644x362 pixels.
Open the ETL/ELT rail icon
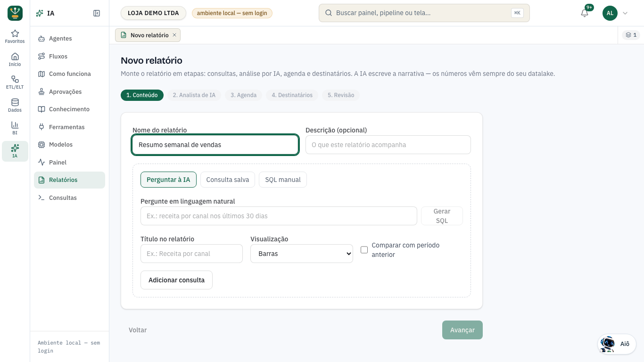tap(15, 79)
